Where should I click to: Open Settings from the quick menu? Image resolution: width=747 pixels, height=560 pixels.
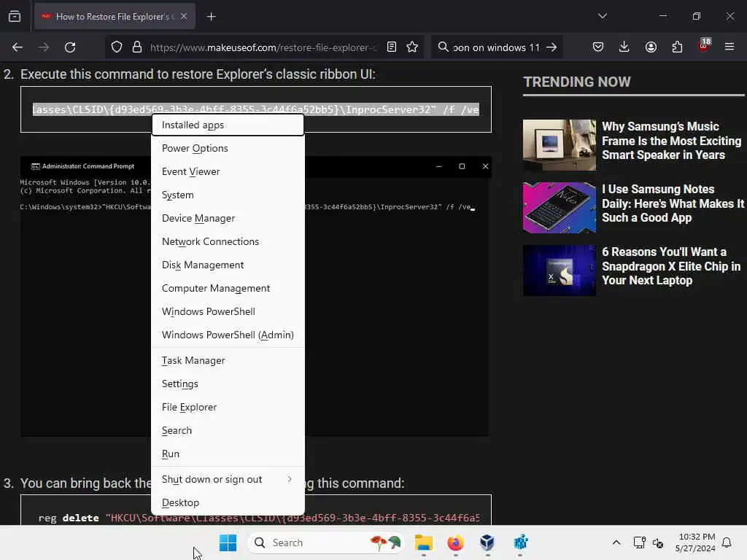(x=228, y=384)
